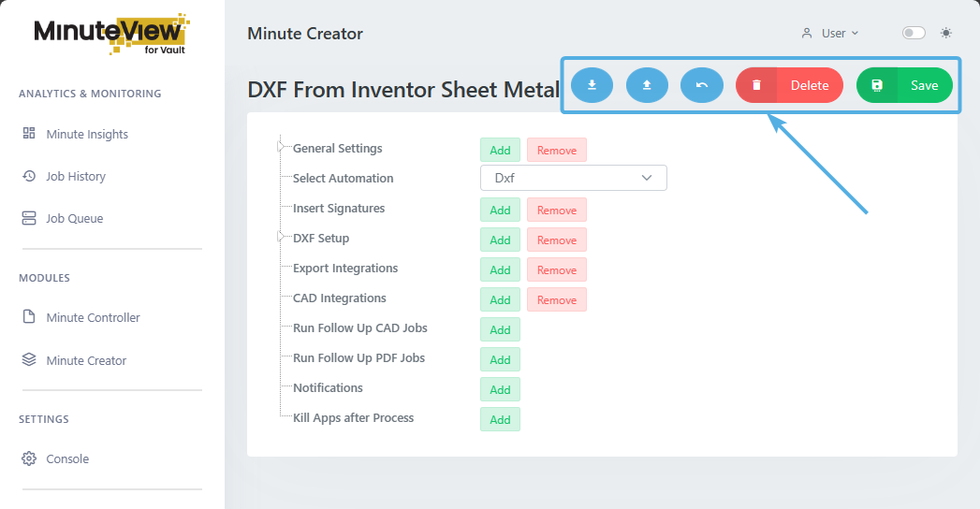The height and width of the screenshot is (509, 980).
Task: Click the SETTINGS section header
Action: (x=44, y=419)
